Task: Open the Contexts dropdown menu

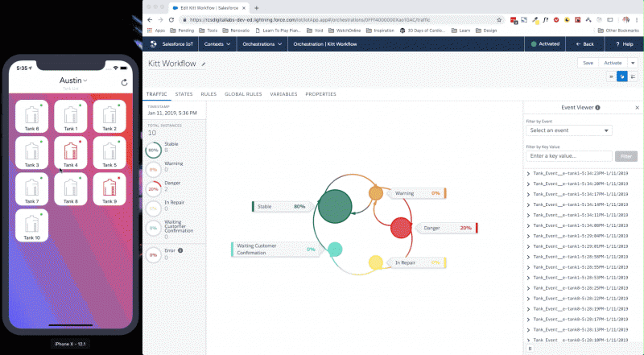Action: pos(217,44)
